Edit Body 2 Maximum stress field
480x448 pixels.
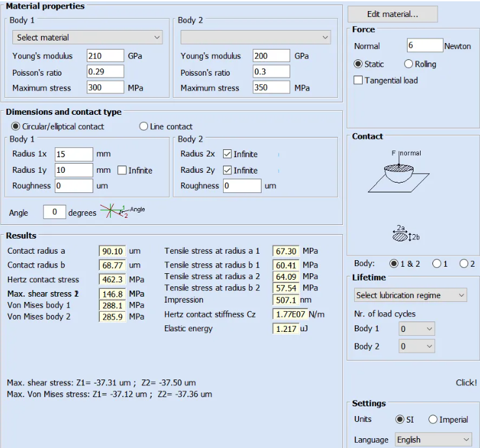point(271,87)
